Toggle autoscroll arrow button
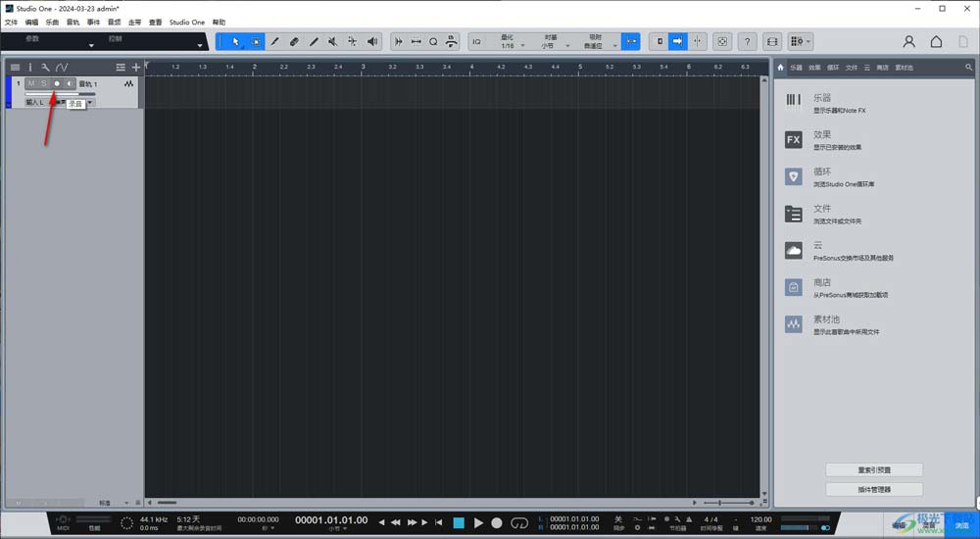 pyautogui.click(x=677, y=41)
